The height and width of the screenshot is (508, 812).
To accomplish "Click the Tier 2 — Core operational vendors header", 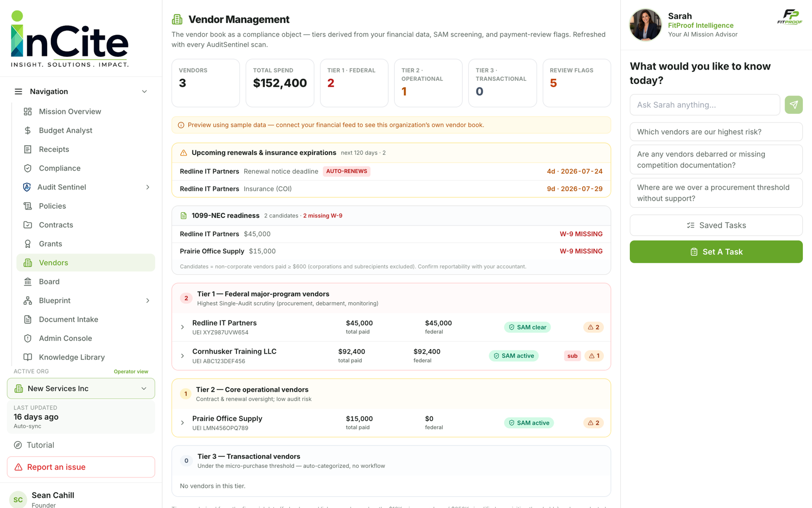I will point(391,394).
